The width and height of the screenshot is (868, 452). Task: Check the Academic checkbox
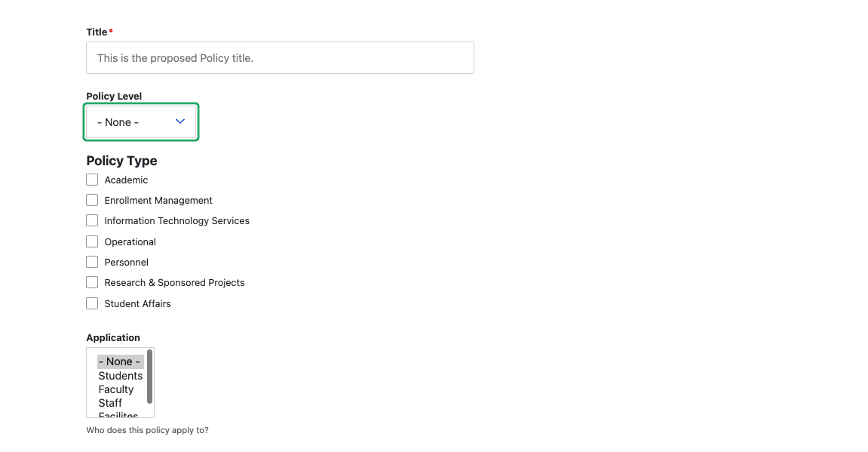[92, 180]
